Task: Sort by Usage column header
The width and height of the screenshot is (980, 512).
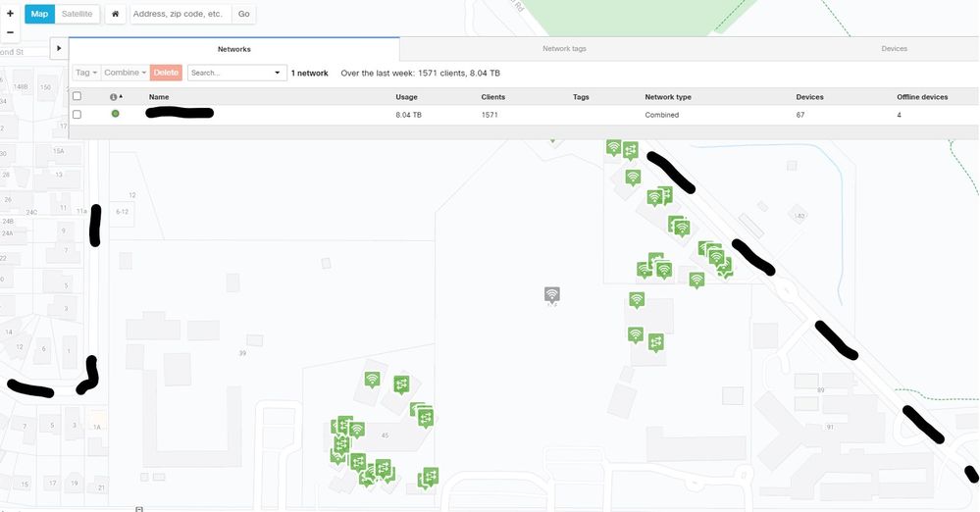Action: tap(406, 97)
